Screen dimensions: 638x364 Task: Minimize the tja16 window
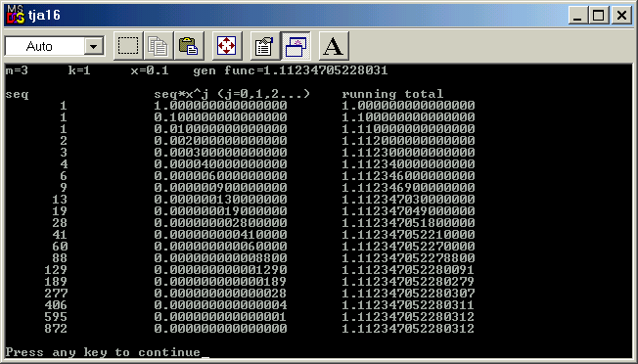577,16
